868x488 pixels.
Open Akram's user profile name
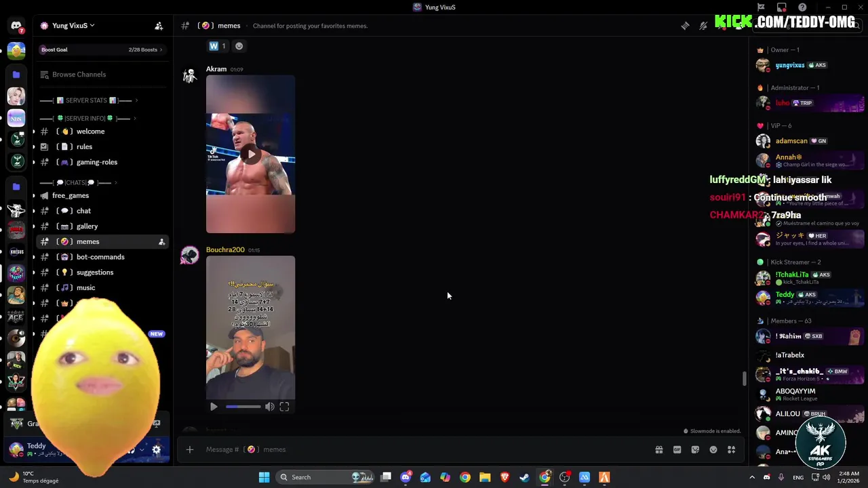[x=216, y=69]
